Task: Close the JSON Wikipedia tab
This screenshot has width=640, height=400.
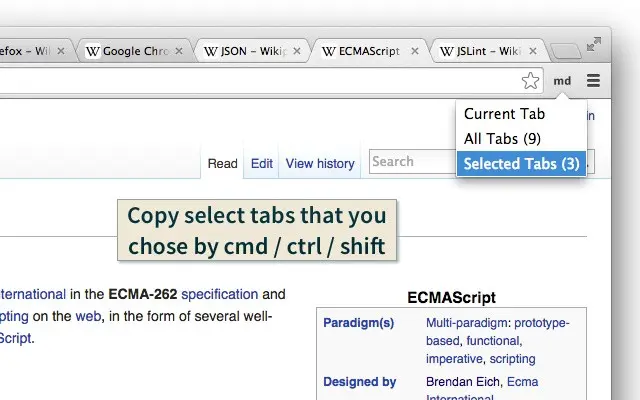Action: (299, 50)
